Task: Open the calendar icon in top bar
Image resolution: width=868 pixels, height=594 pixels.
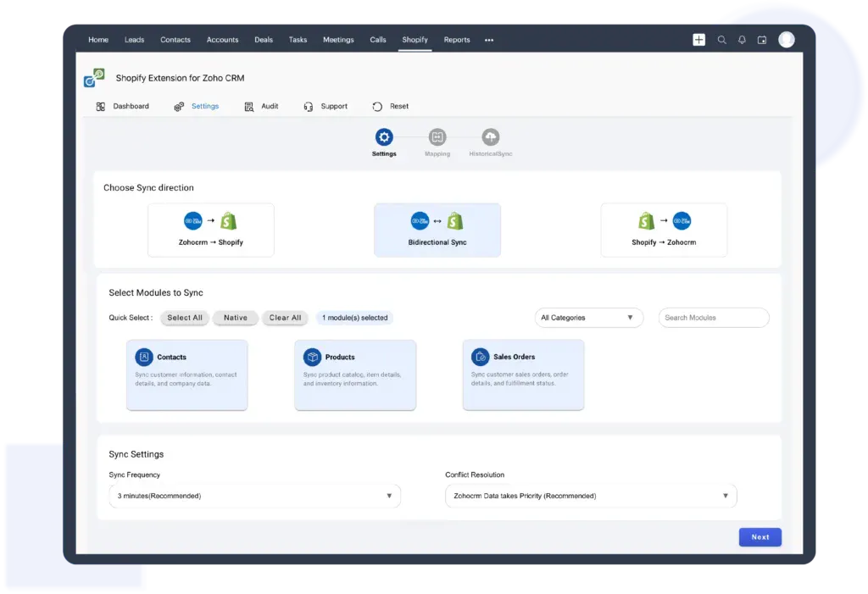Action: [x=762, y=40]
